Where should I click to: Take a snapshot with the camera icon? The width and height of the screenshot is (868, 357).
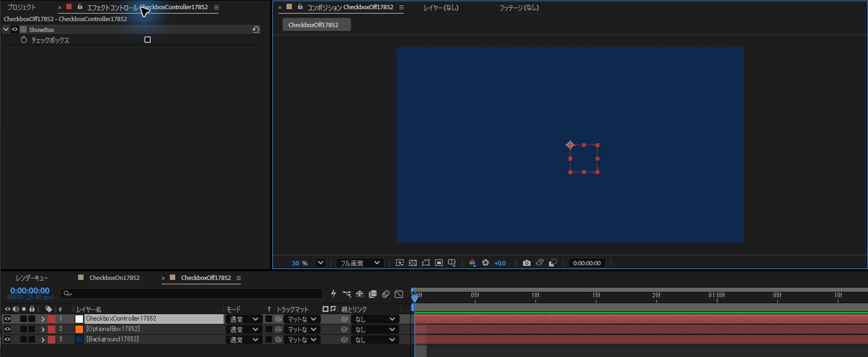(526, 263)
